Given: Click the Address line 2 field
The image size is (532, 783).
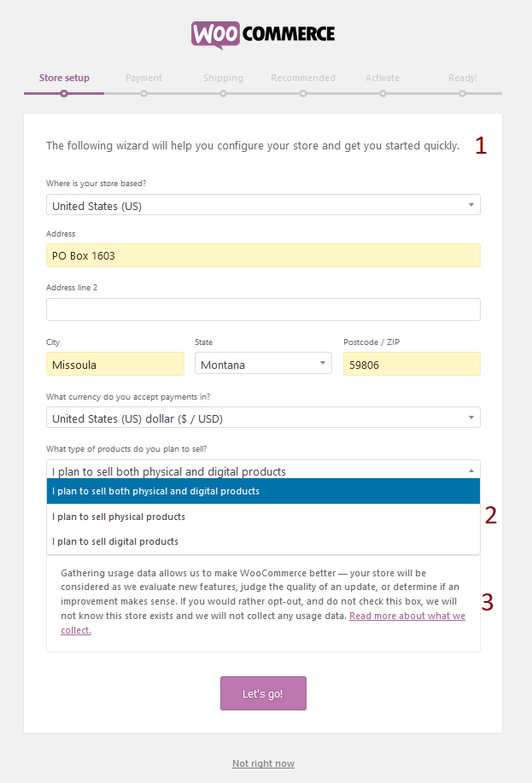Looking at the screenshot, I should coord(263,310).
